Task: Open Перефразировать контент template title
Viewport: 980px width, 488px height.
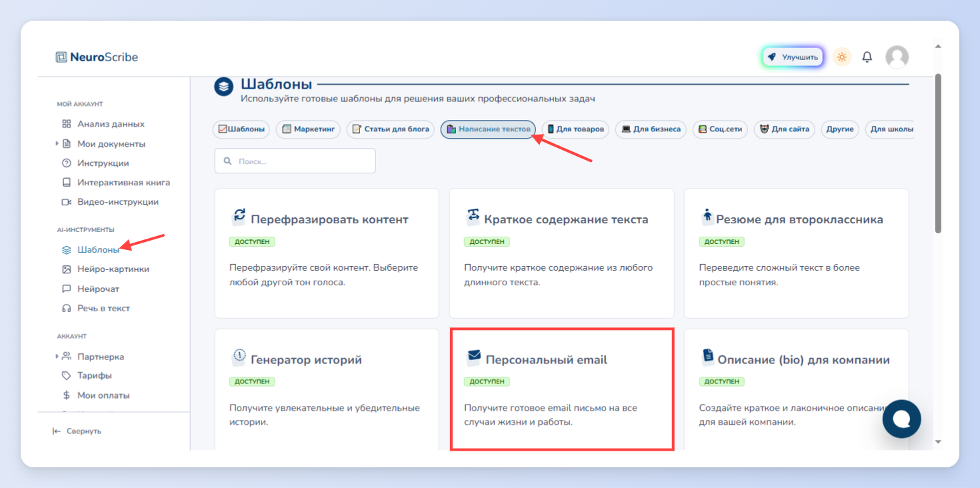Action: coord(329,219)
